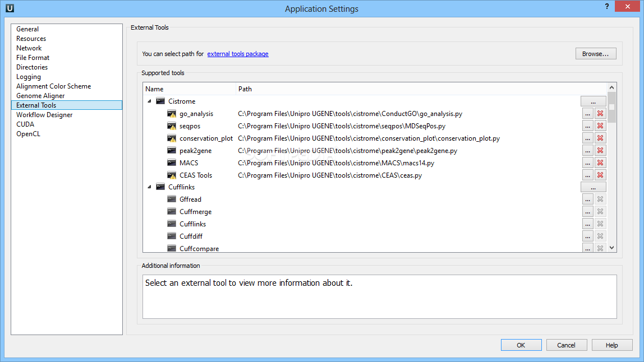
Task: Clear path with go_analysis red X icon
Action: 600,114
